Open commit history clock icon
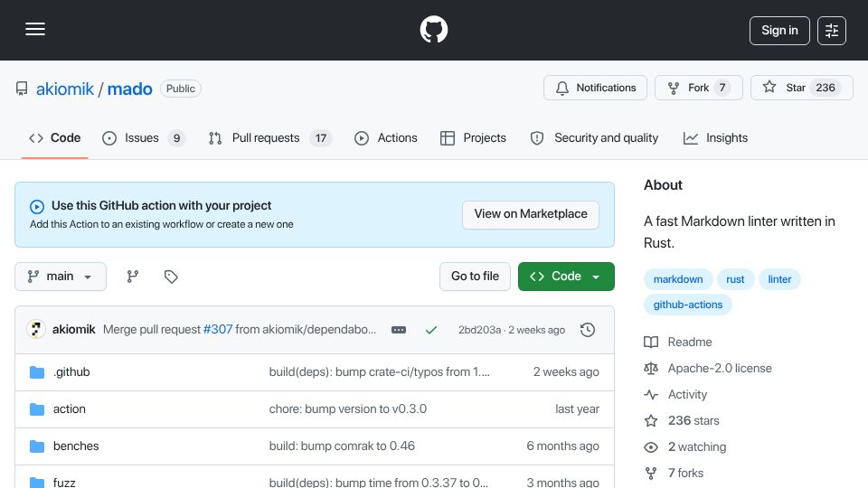This screenshot has width=868, height=488. 588,330
